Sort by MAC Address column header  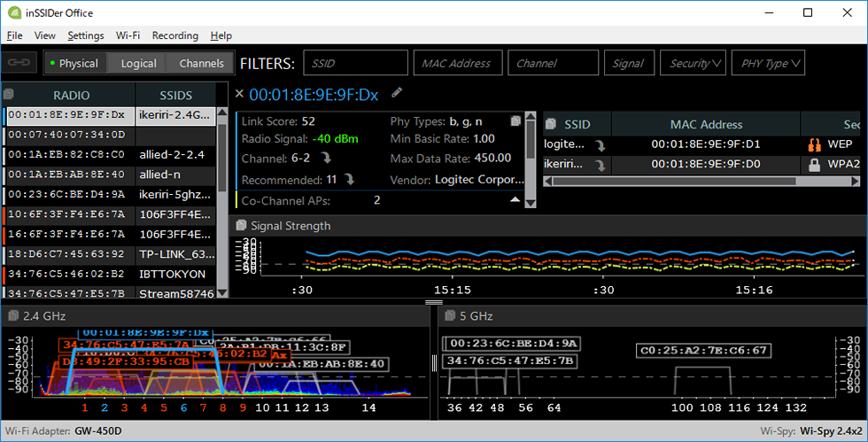(x=707, y=124)
